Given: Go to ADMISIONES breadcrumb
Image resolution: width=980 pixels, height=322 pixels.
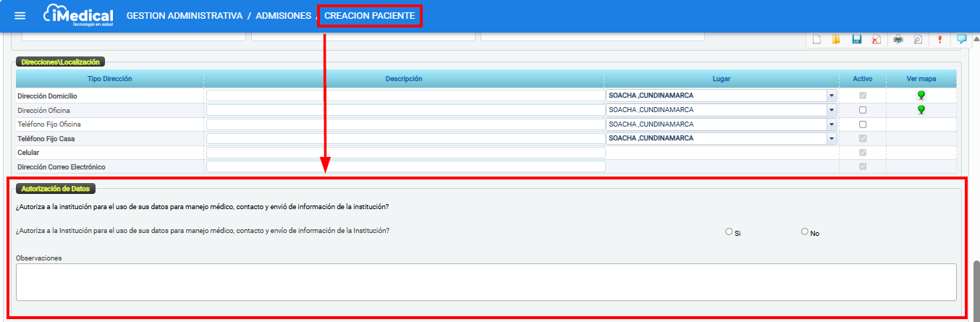Looking at the screenshot, I should coord(283,15).
